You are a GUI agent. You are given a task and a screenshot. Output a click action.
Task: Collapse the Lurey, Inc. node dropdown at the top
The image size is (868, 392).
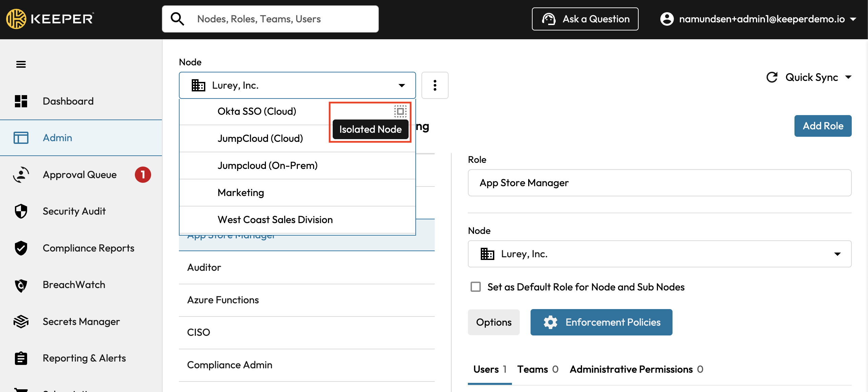(401, 85)
